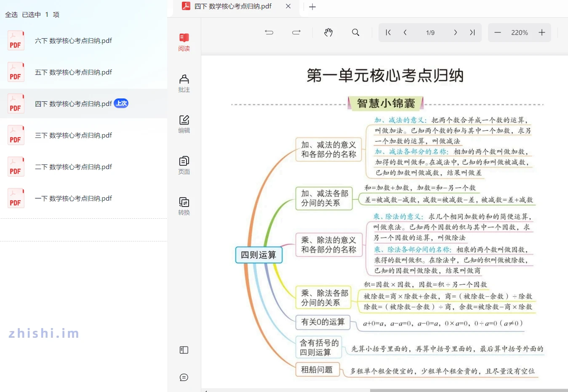Click the 上次 badge
Viewport: 568px width, 392px height.
coord(121,103)
